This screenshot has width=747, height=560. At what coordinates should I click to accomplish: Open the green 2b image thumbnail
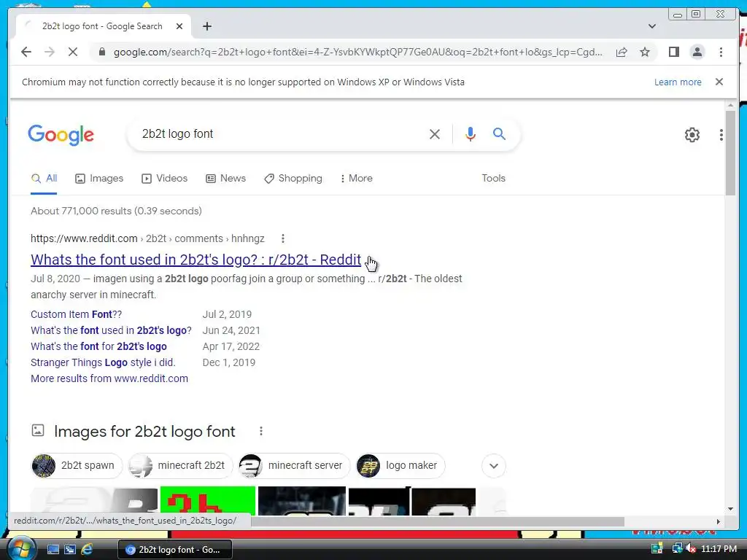tap(208, 501)
